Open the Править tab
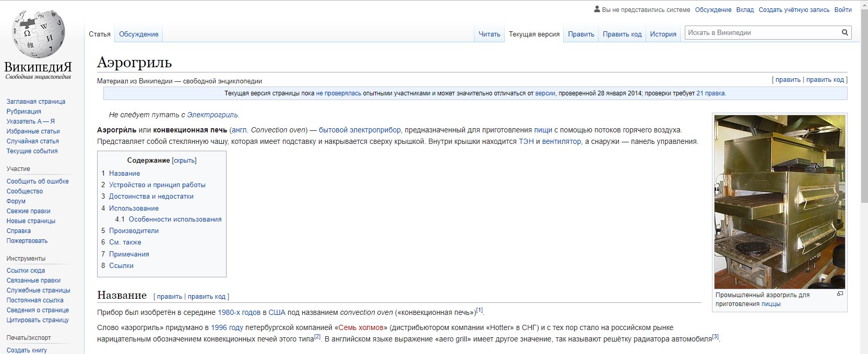868x354 pixels. click(581, 34)
